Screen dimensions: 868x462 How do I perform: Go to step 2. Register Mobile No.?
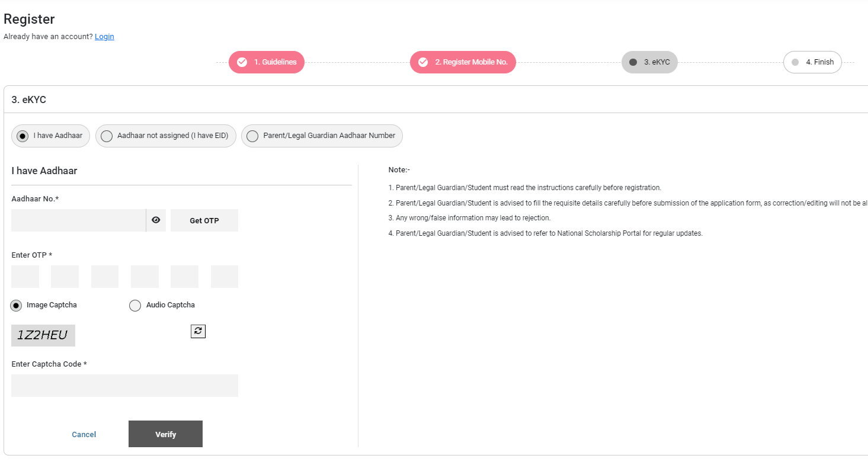[x=463, y=62]
